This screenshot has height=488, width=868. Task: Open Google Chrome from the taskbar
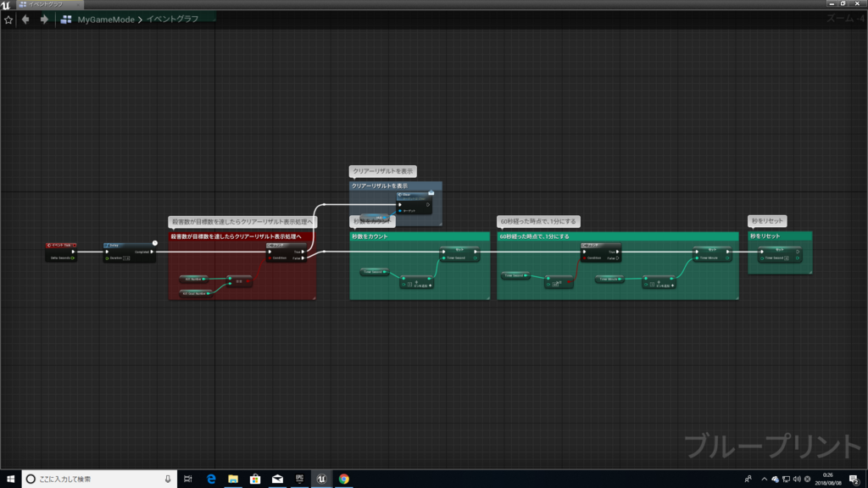(344, 479)
